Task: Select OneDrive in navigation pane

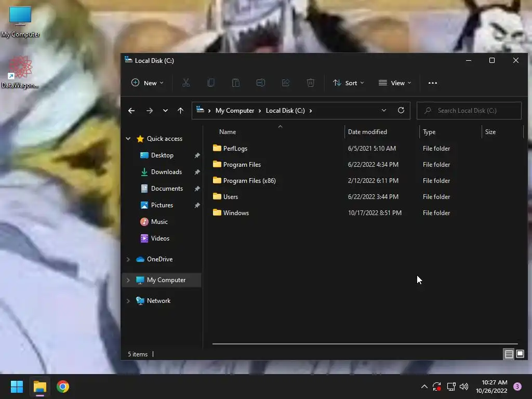Action: tap(159, 259)
